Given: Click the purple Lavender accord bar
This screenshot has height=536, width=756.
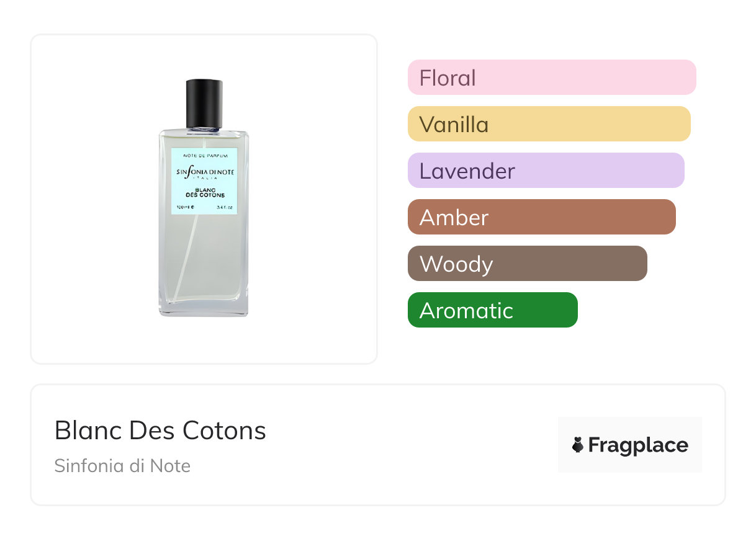Looking at the screenshot, I should [546, 171].
